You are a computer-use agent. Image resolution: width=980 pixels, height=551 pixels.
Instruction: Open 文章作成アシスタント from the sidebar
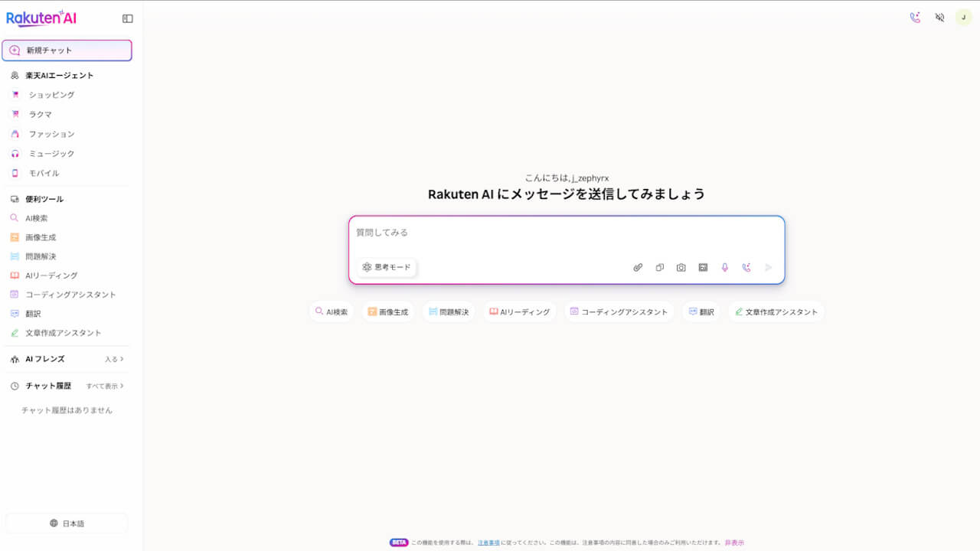pos(63,333)
